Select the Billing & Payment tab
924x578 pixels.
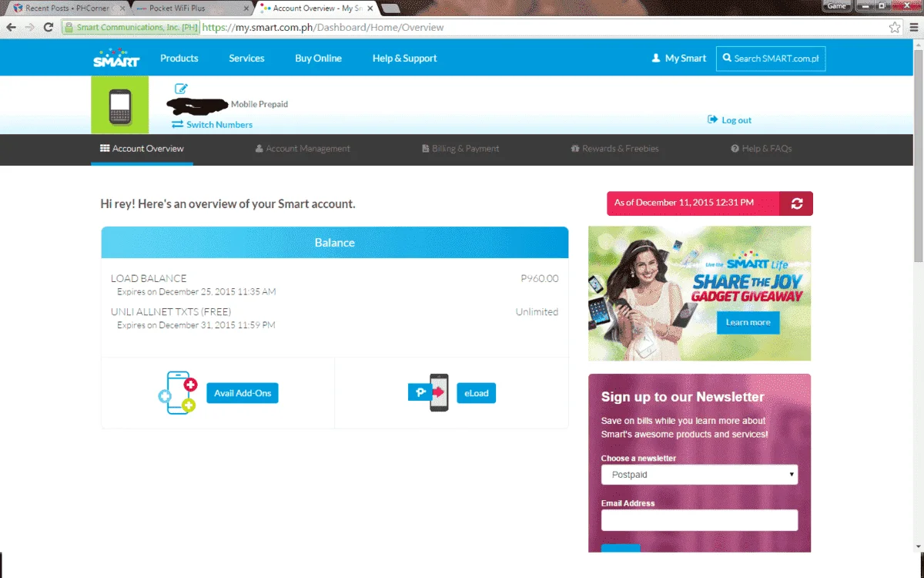pyautogui.click(x=460, y=149)
